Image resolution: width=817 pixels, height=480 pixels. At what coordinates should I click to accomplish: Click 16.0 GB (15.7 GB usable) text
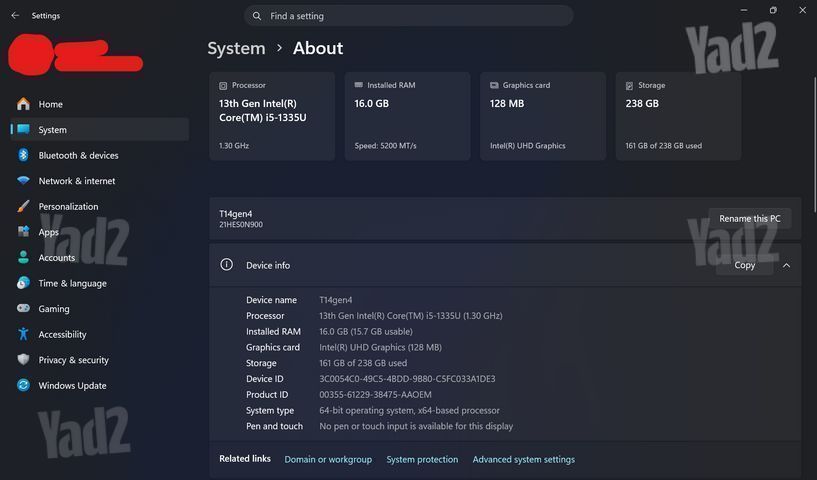coord(366,331)
